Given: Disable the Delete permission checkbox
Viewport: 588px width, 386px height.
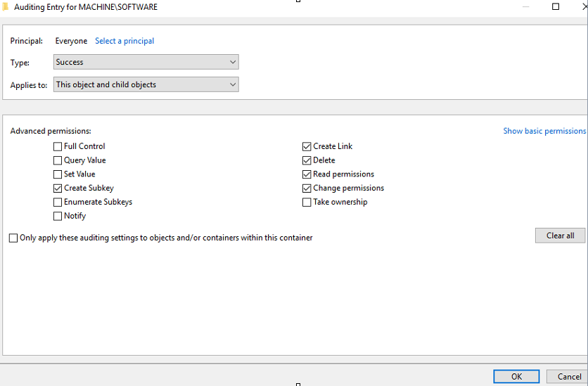Looking at the screenshot, I should pyautogui.click(x=307, y=160).
